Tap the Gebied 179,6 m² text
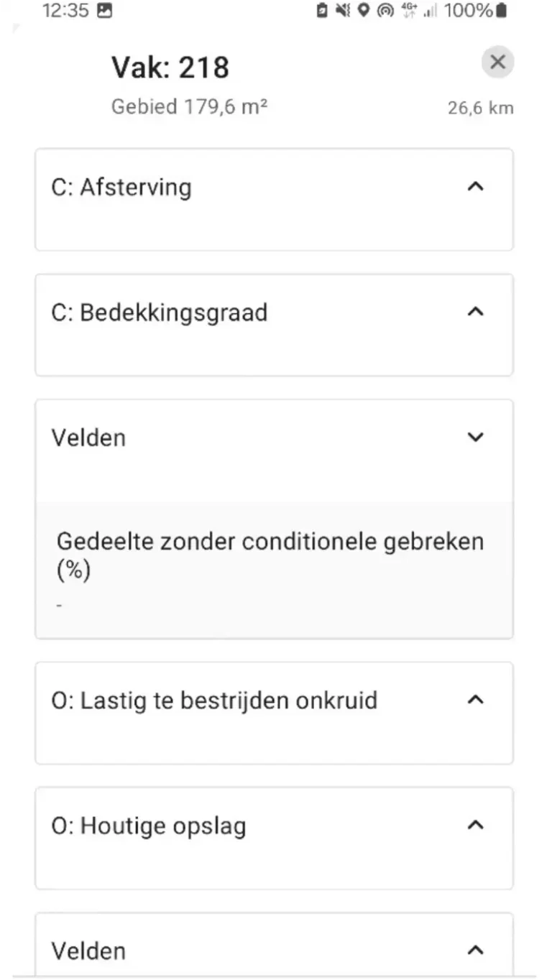This screenshot has width=552, height=980. point(190,107)
